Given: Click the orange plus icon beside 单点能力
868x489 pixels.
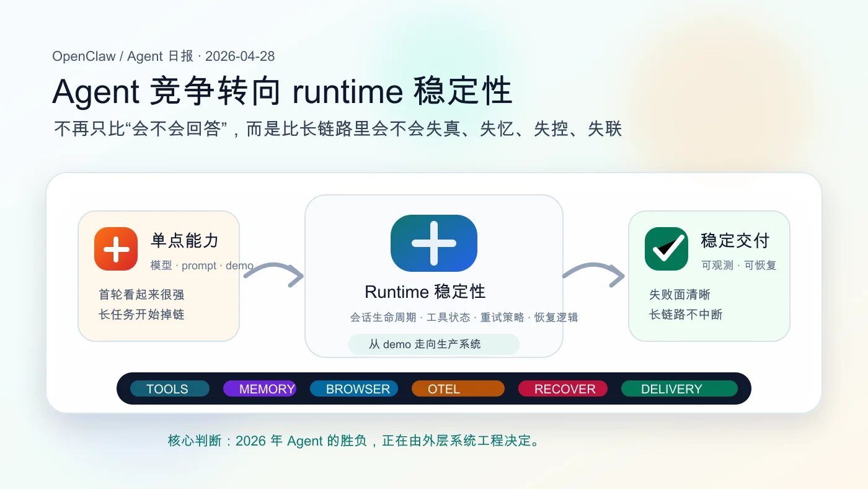Looking at the screenshot, I should pyautogui.click(x=116, y=249).
